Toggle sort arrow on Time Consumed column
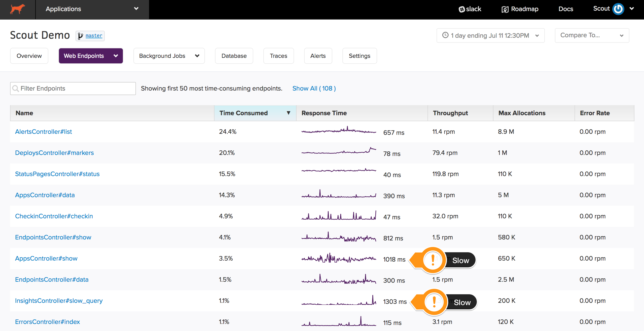Screen dimensions: 644x331 [x=289, y=113]
